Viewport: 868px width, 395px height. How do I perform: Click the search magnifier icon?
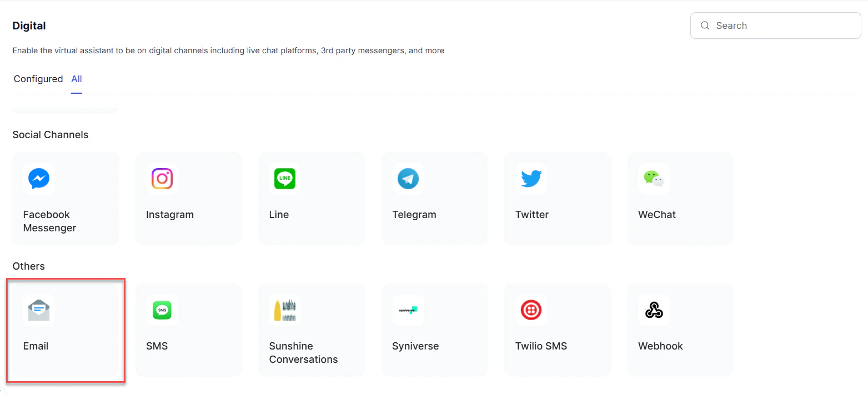[x=705, y=25]
